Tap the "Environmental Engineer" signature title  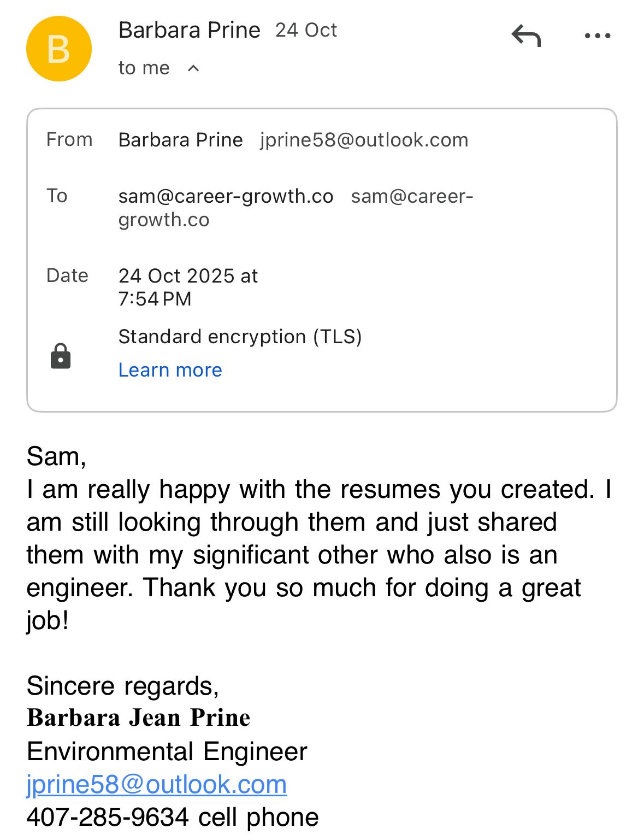pos(167,751)
